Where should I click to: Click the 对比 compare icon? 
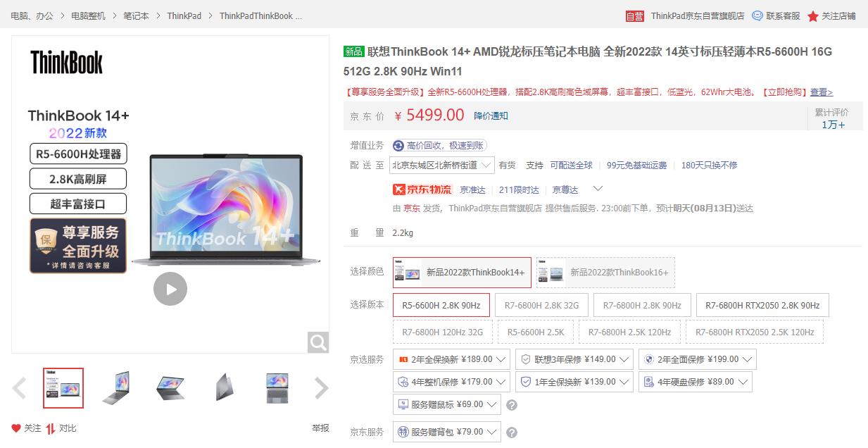[51, 428]
